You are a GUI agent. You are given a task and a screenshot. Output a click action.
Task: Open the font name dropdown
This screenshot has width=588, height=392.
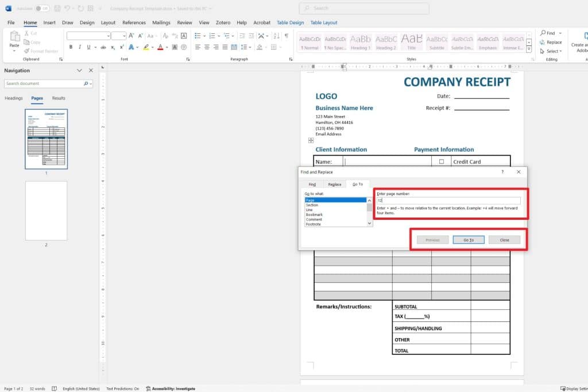pyautogui.click(x=107, y=36)
